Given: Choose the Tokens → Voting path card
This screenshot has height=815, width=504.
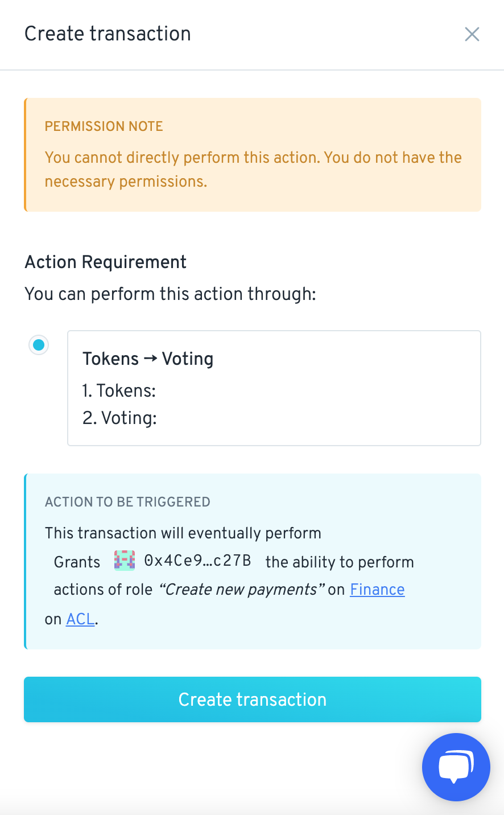Looking at the screenshot, I should pyautogui.click(x=274, y=388).
